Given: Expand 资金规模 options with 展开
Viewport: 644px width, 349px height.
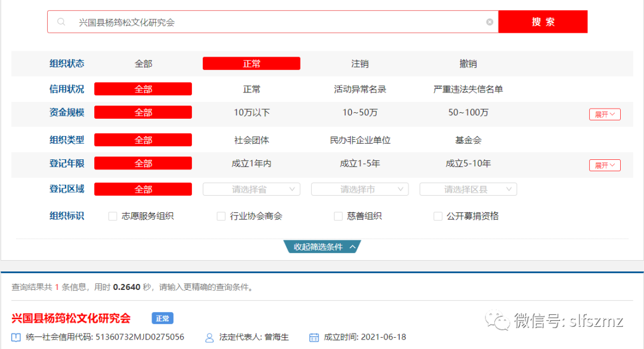Looking at the screenshot, I should 605,115.
